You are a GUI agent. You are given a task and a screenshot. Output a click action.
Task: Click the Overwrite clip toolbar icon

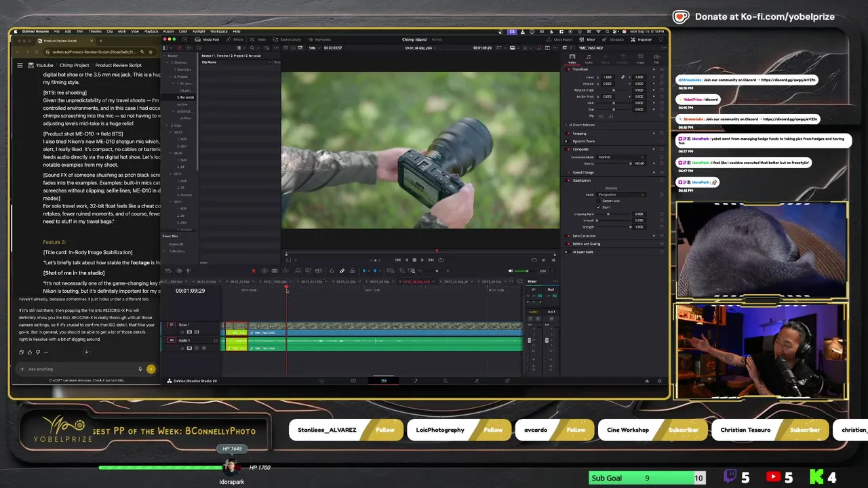[x=308, y=271]
